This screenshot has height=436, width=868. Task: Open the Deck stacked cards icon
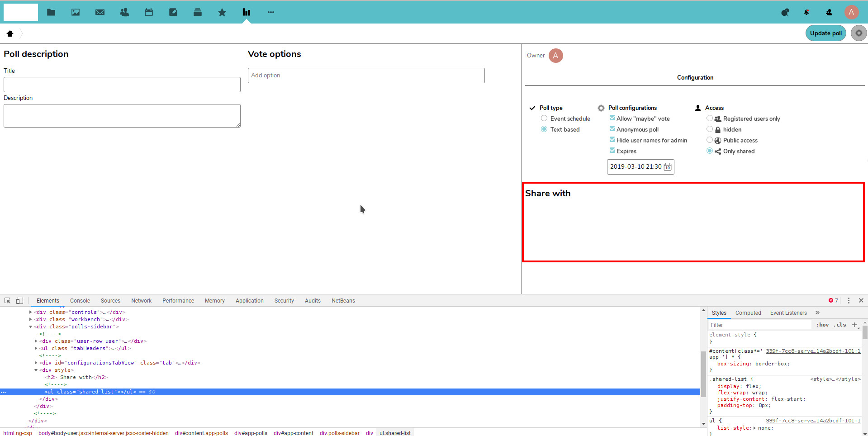click(x=198, y=12)
